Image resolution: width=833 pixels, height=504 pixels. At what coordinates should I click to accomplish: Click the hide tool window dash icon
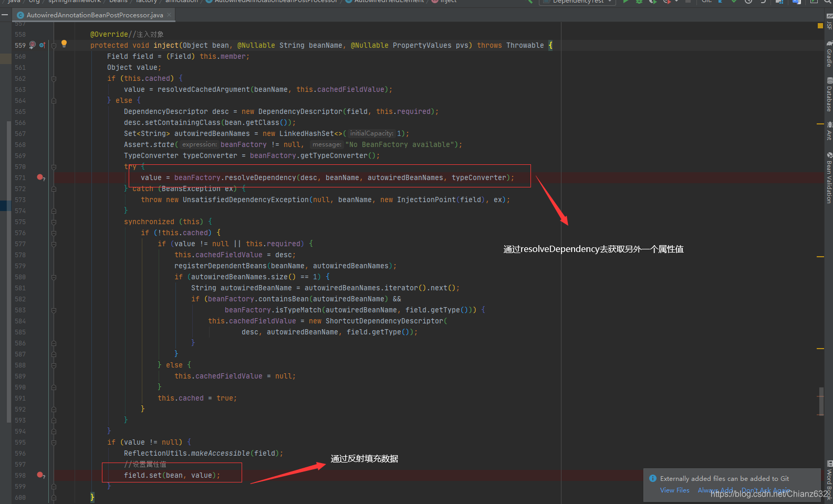(5, 15)
